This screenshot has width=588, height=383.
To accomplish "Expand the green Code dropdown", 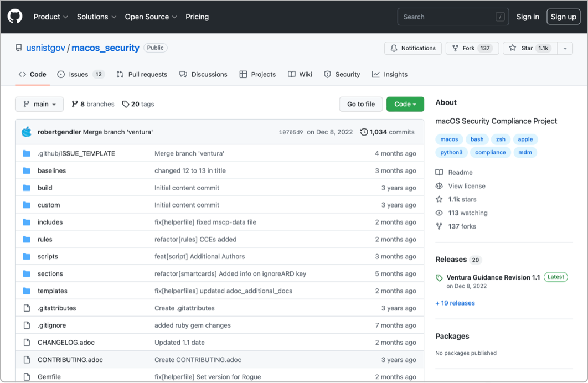I will 405,104.
